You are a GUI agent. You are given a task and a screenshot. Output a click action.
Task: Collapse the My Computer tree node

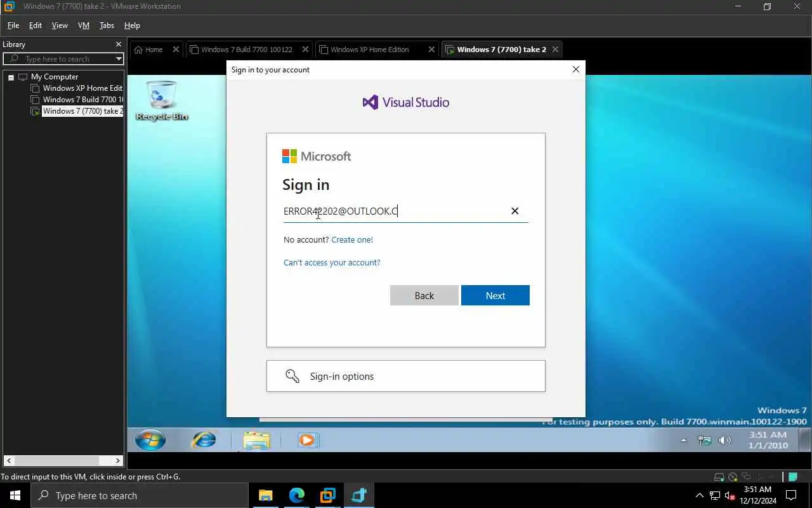(11, 77)
